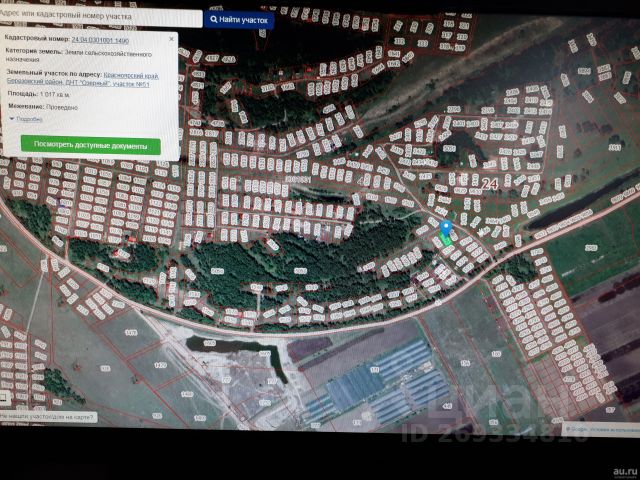Select the green highlighted parcel under the pin
Screen dimensions: 640x480
coord(445,240)
